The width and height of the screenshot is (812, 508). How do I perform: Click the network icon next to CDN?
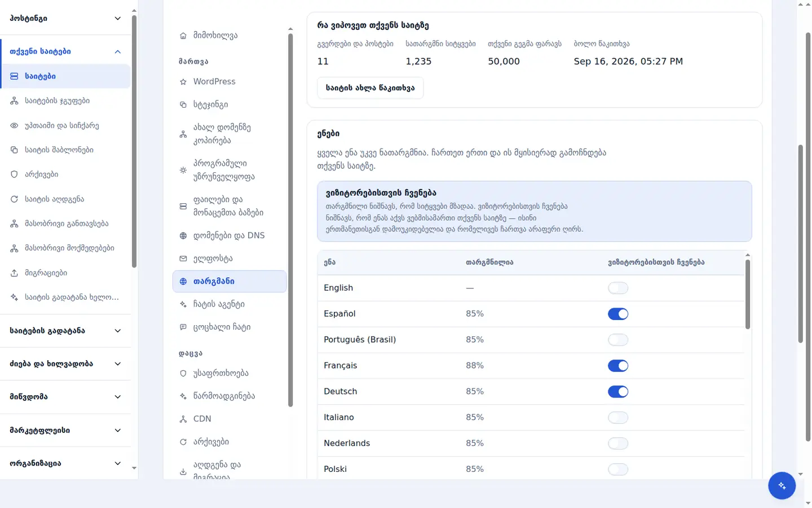183,419
